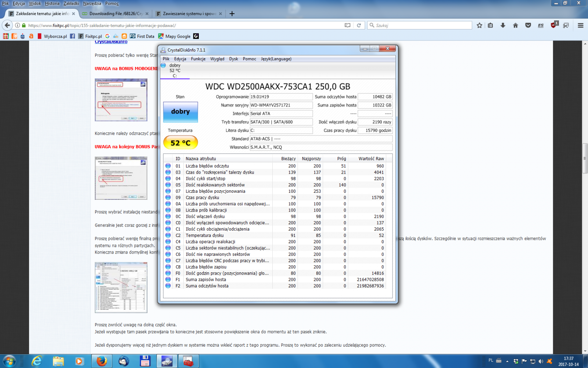Image resolution: width=588 pixels, height=368 pixels.
Task: Switch to CrystalDiskInfo taskbar icon
Action: coord(167,361)
